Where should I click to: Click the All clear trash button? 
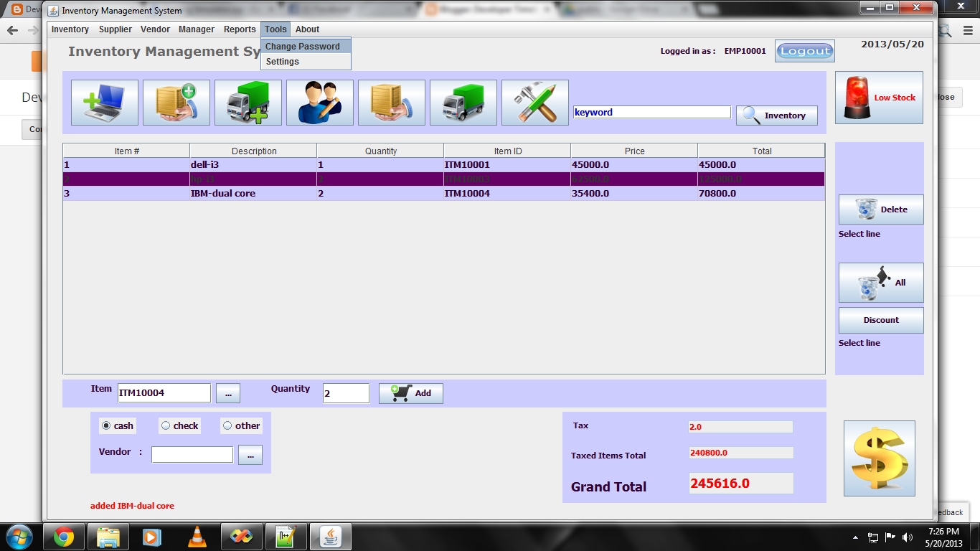point(881,283)
